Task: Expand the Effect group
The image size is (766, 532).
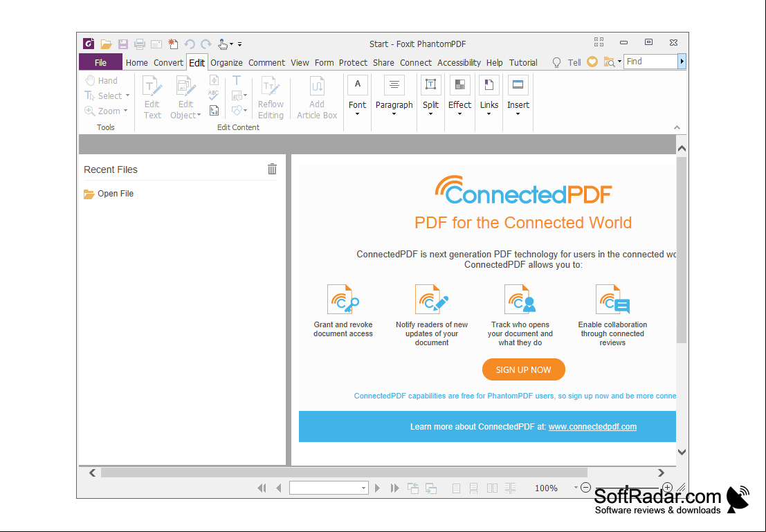Action: pyautogui.click(x=459, y=97)
